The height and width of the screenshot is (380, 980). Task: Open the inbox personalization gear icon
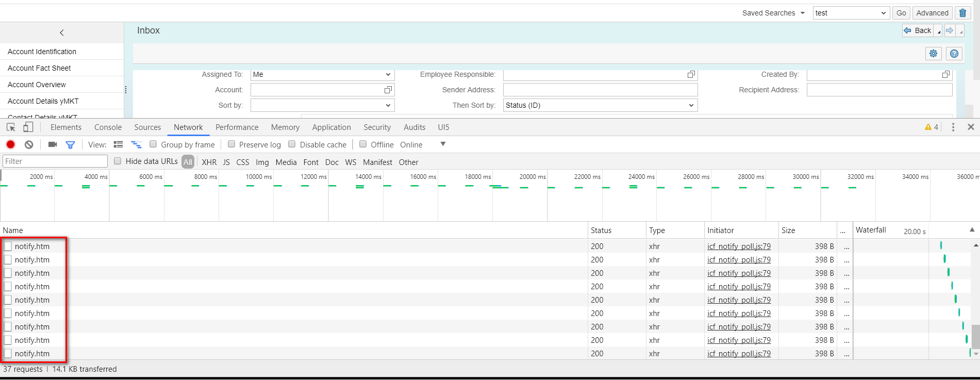tap(934, 53)
